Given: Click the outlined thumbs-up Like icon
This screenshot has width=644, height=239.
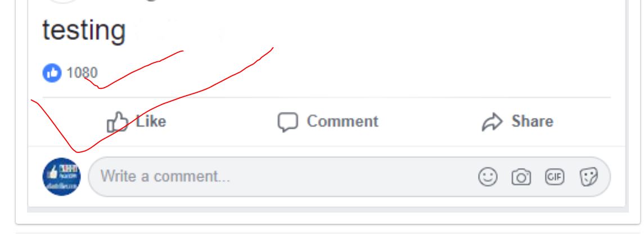Looking at the screenshot, I should point(117,122).
